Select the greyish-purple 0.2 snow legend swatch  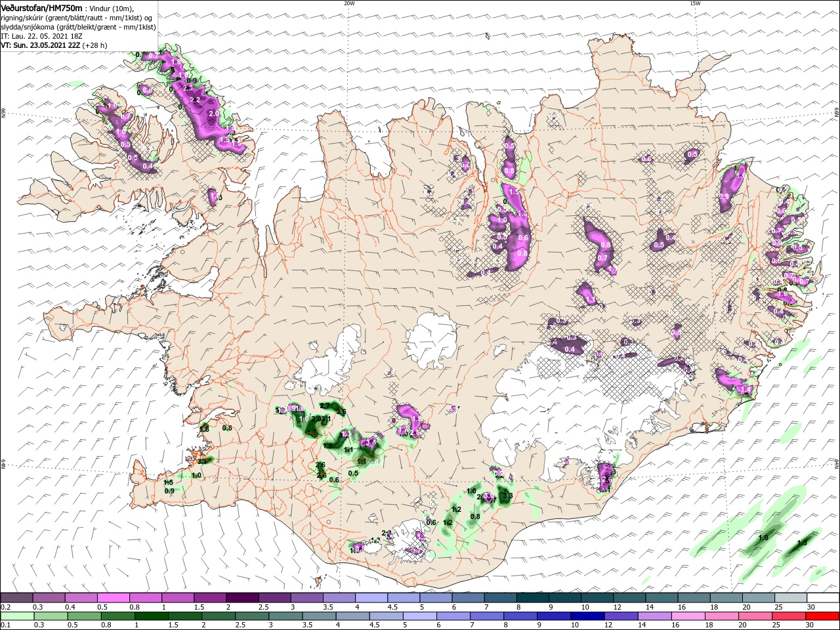coord(17,598)
